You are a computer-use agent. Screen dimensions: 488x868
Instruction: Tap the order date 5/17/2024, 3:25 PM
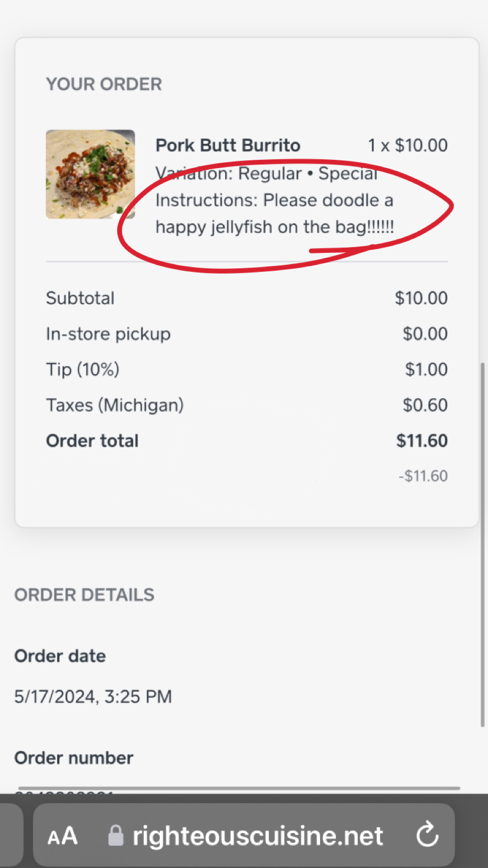[93, 697]
